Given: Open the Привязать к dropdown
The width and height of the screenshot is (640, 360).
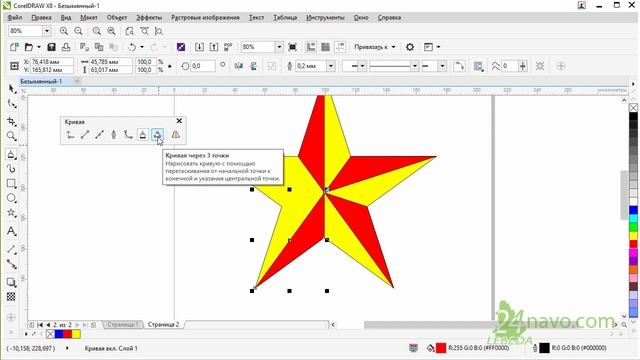Looking at the screenshot, I should point(375,47).
